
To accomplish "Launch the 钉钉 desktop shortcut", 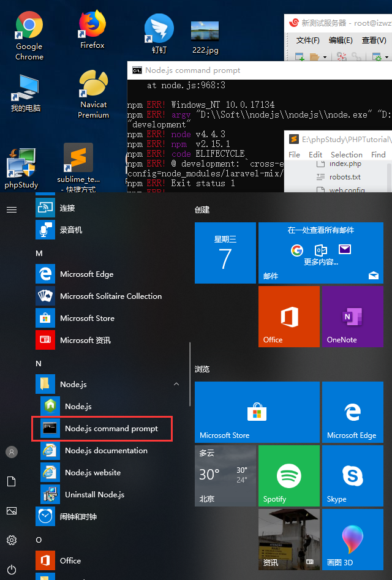I will pyautogui.click(x=159, y=34).
